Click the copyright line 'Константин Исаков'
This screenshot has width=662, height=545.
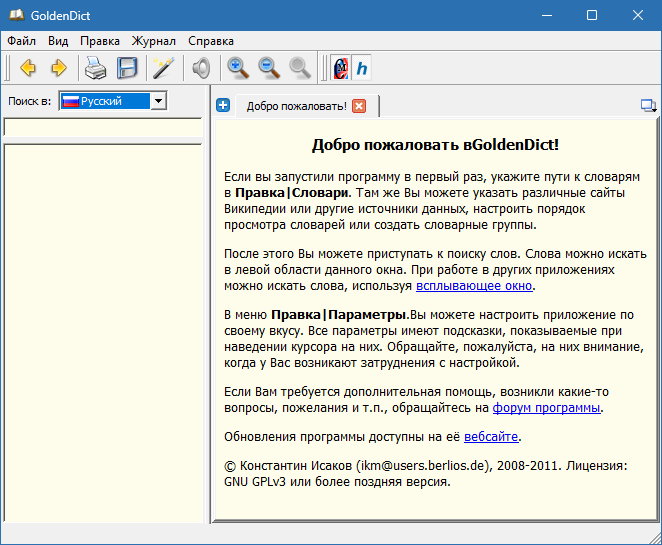click(x=296, y=465)
